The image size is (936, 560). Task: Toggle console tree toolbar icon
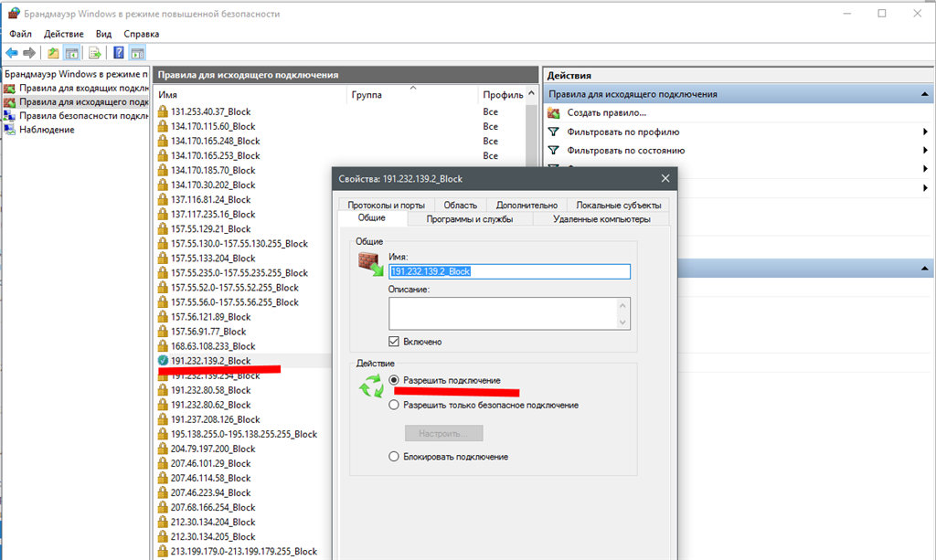71,53
